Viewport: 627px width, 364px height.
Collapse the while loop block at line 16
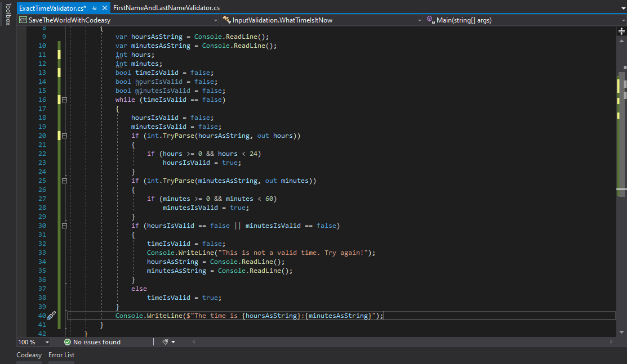(x=64, y=100)
